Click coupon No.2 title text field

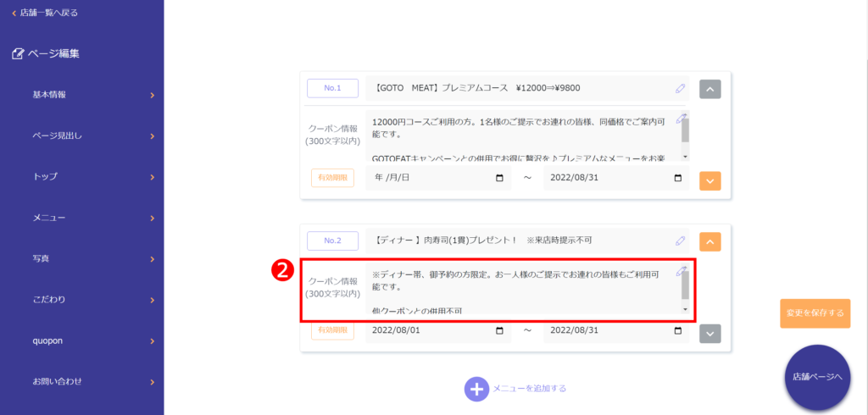point(517,241)
